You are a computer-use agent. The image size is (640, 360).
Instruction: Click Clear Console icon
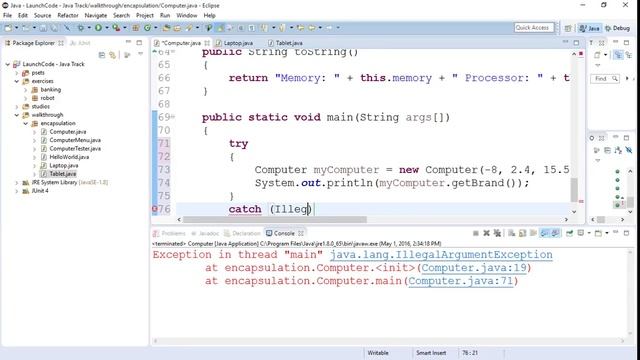point(511,233)
